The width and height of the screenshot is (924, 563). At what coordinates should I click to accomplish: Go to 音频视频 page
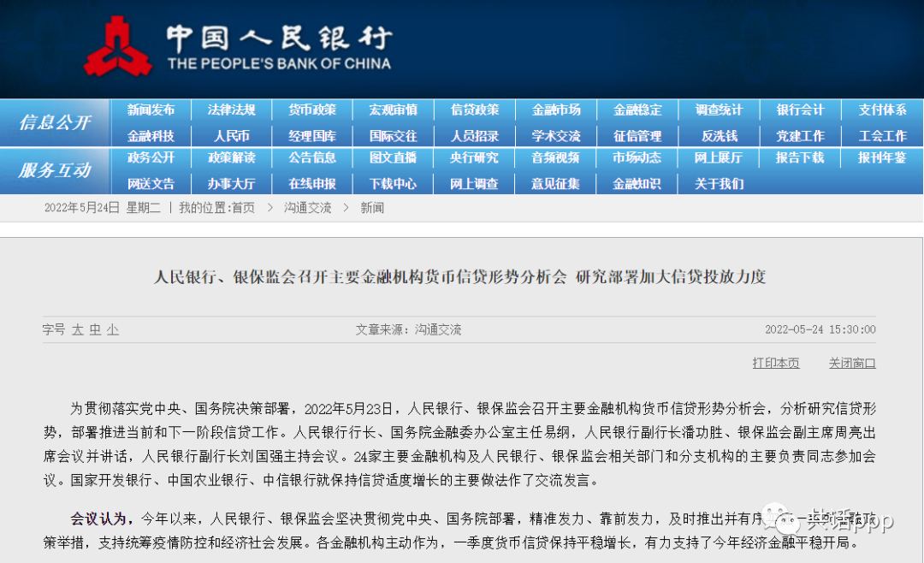(x=556, y=157)
